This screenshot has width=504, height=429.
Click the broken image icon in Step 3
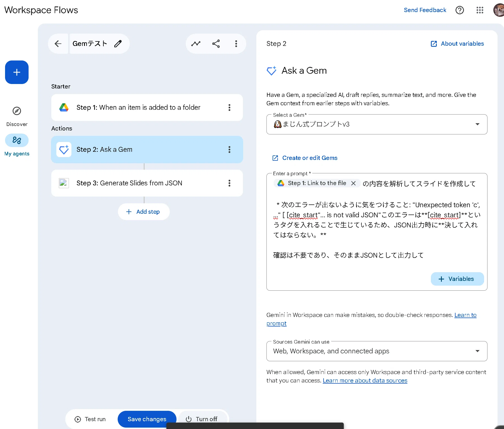[x=64, y=183]
